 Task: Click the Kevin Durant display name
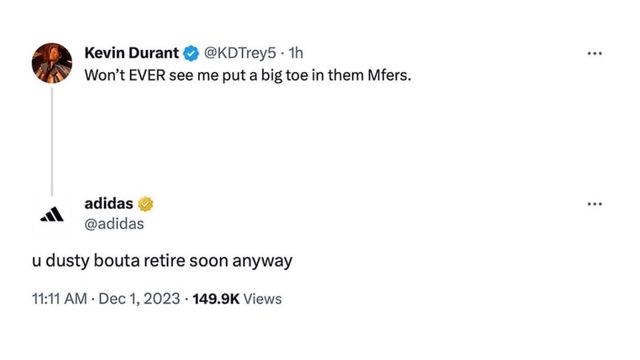point(131,53)
